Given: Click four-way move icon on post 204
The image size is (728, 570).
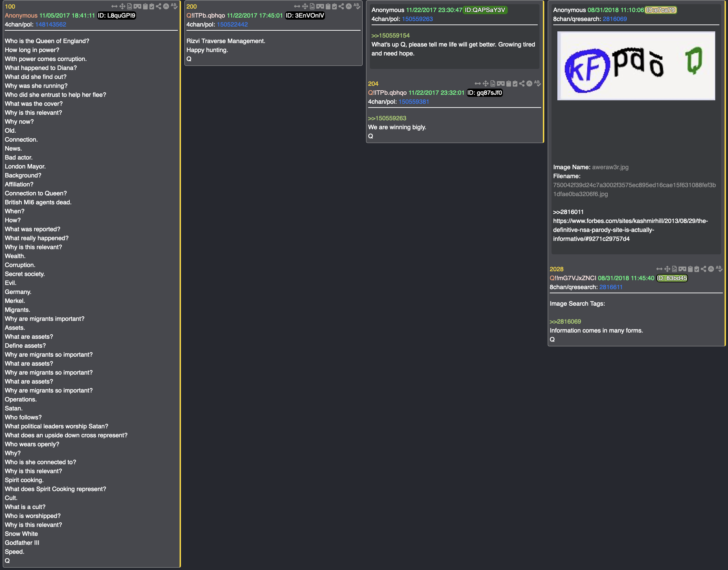Looking at the screenshot, I should (486, 84).
